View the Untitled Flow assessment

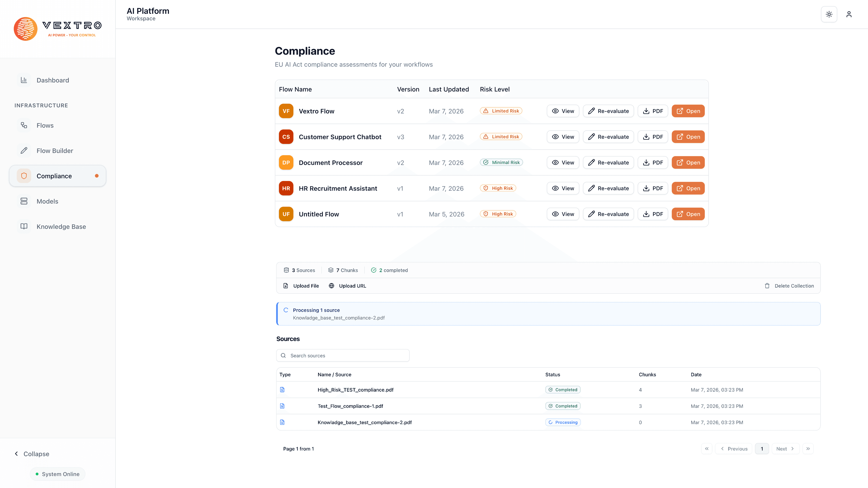(563, 214)
